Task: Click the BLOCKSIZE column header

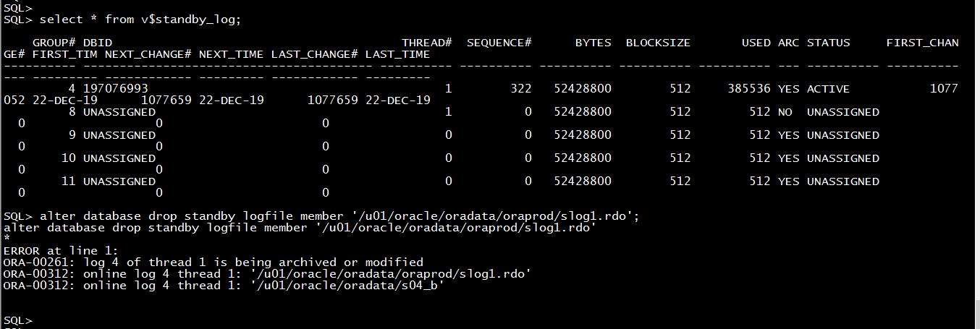Action: (x=658, y=43)
